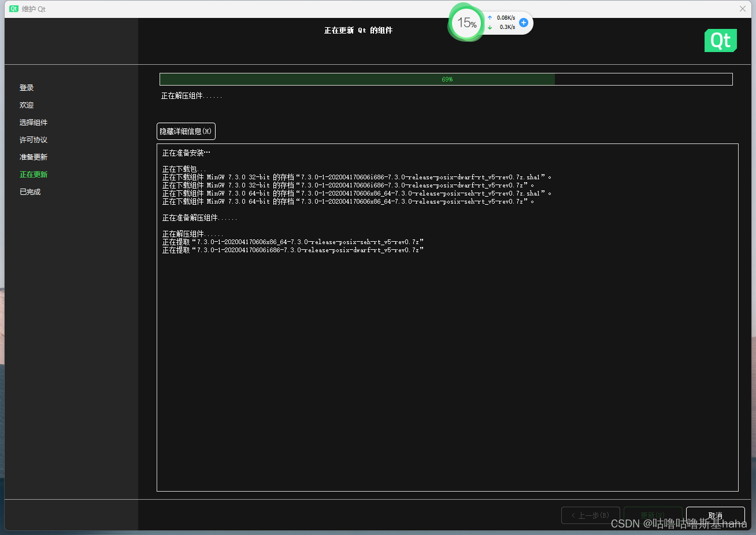Click the Qt logo in the top right corner
The height and width of the screenshot is (535, 756).
pyautogui.click(x=720, y=40)
